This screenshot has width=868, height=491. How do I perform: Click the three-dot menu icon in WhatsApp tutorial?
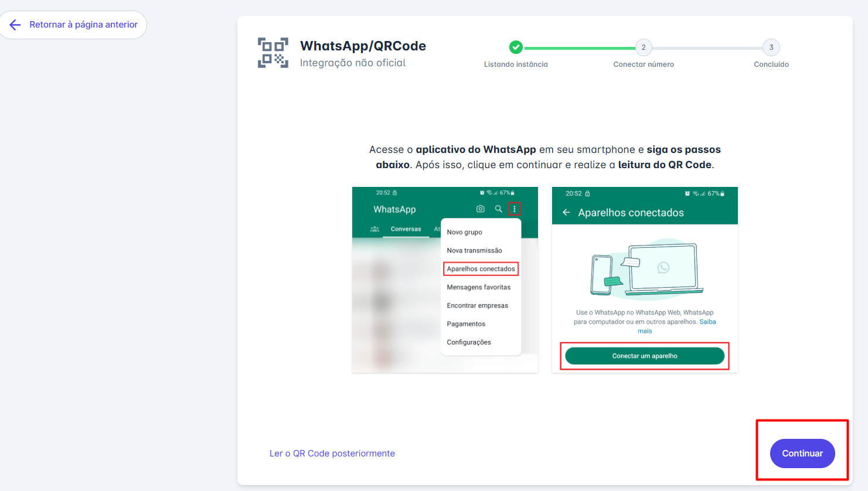click(x=515, y=209)
